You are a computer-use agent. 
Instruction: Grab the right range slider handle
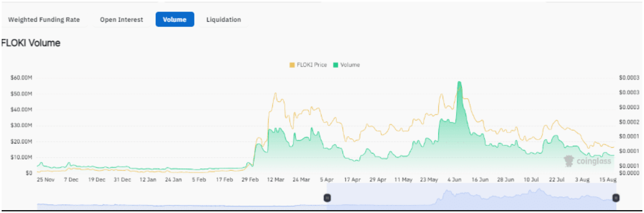(616, 198)
